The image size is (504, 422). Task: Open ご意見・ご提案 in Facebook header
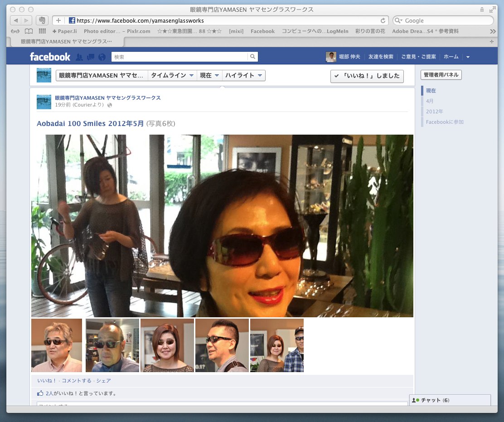click(418, 57)
